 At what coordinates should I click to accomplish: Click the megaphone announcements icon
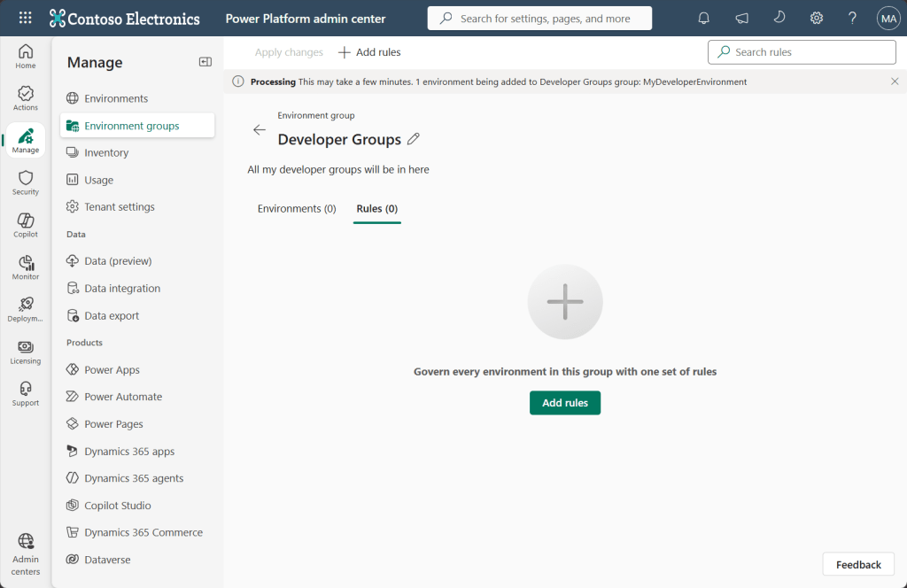tap(741, 19)
